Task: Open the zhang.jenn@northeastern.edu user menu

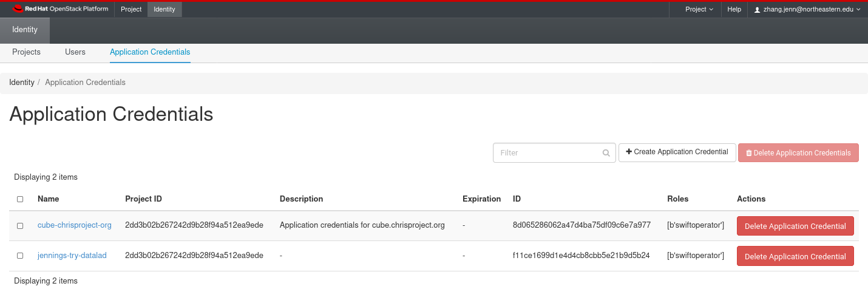Action: pos(807,9)
